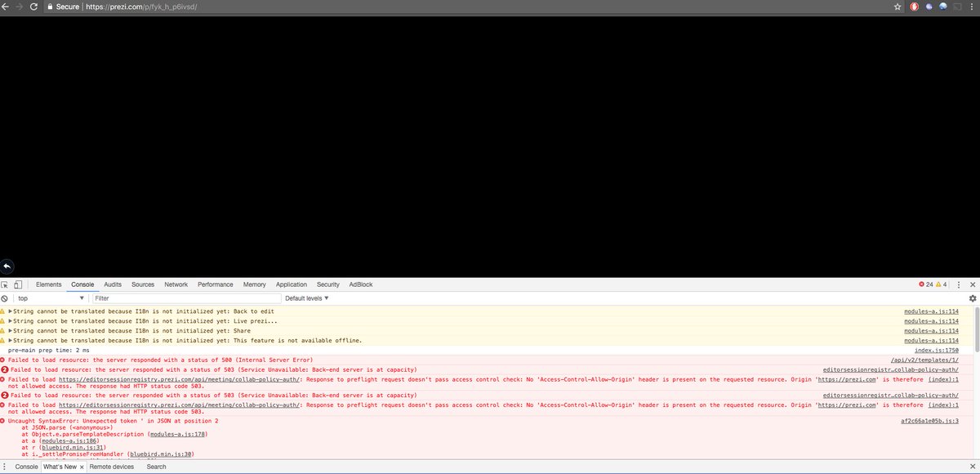This screenshot has height=474, width=980.
Task: Open modules-a.js:114 link on 'Back to edit' row
Action: [x=931, y=311]
